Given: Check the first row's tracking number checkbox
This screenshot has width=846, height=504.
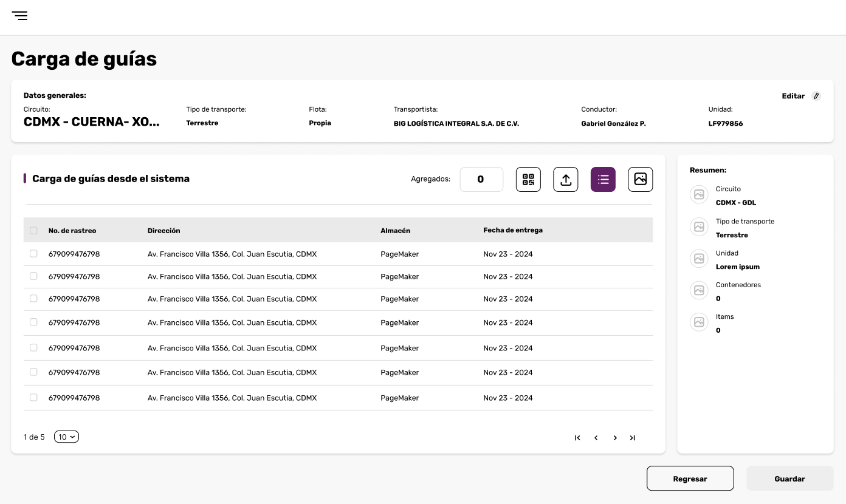Looking at the screenshot, I should point(33,254).
